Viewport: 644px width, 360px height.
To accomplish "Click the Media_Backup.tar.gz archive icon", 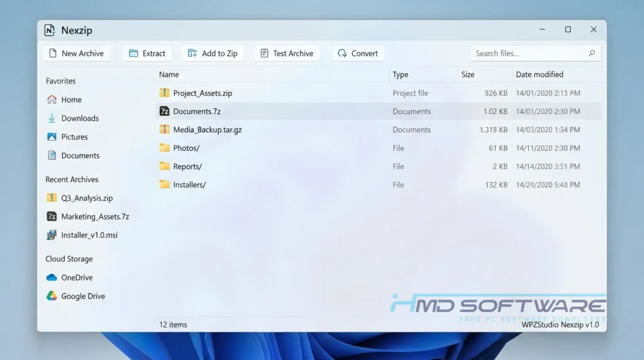I will tap(164, 130).
